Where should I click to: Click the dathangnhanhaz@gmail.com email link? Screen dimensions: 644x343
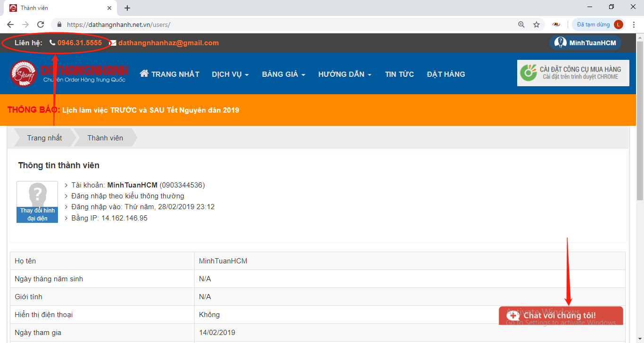coord(168,43)
